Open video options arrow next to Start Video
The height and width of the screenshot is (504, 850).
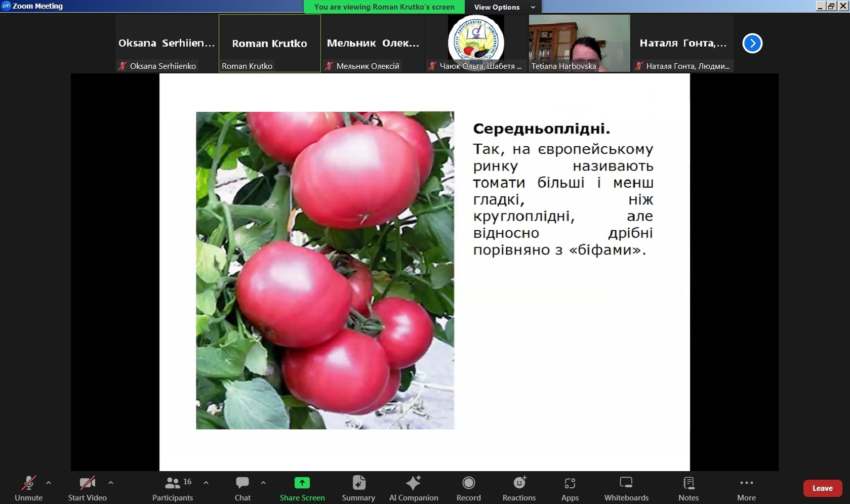111,483
